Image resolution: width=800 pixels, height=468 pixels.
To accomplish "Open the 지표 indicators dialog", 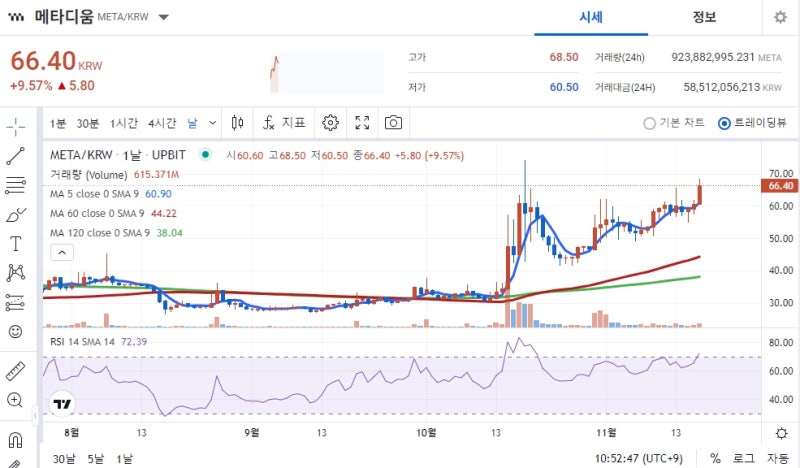I will tap(284, 123).
